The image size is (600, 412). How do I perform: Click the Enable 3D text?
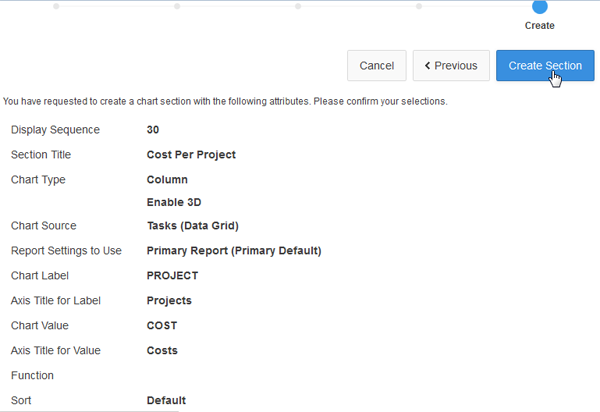[174, 202]
